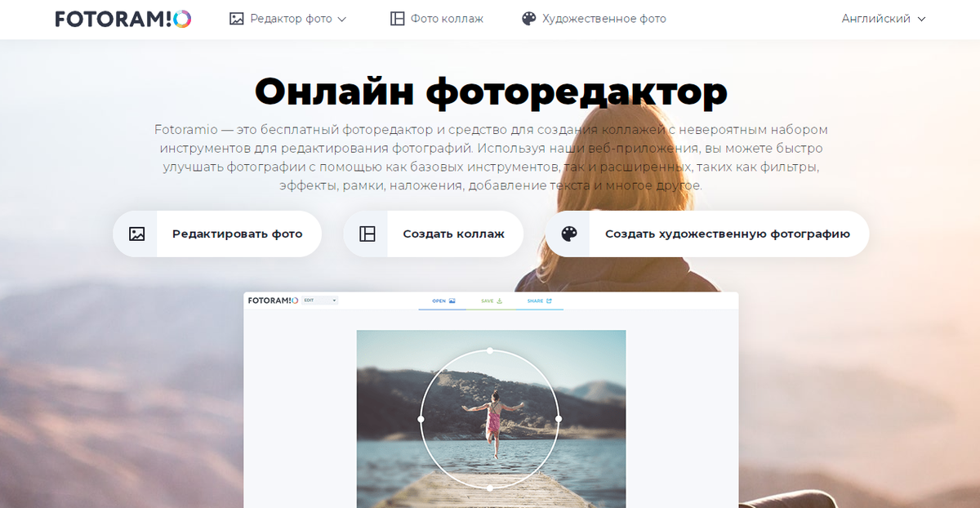Click the description paragraph starting with Fotoramio

coord(490,158)
